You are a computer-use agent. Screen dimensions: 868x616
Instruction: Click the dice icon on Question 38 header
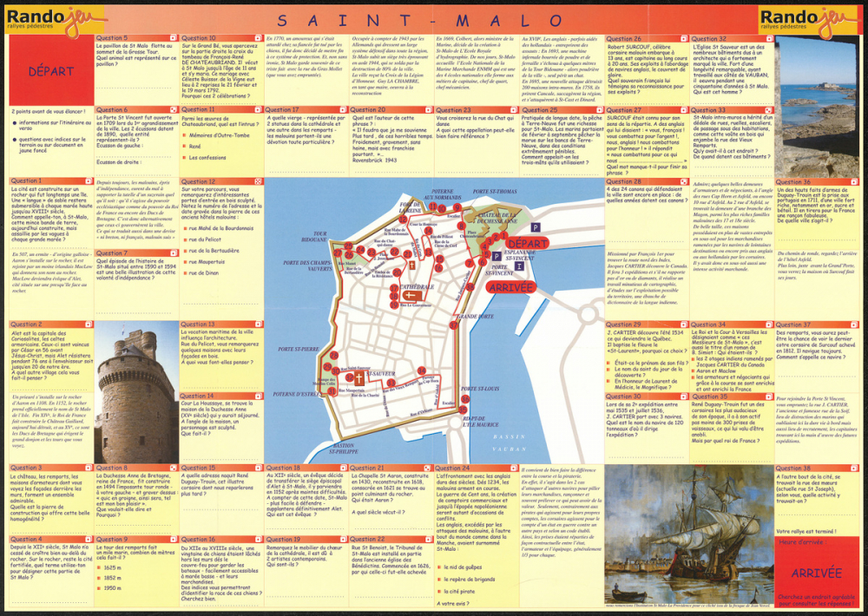[x=854, y=469]
